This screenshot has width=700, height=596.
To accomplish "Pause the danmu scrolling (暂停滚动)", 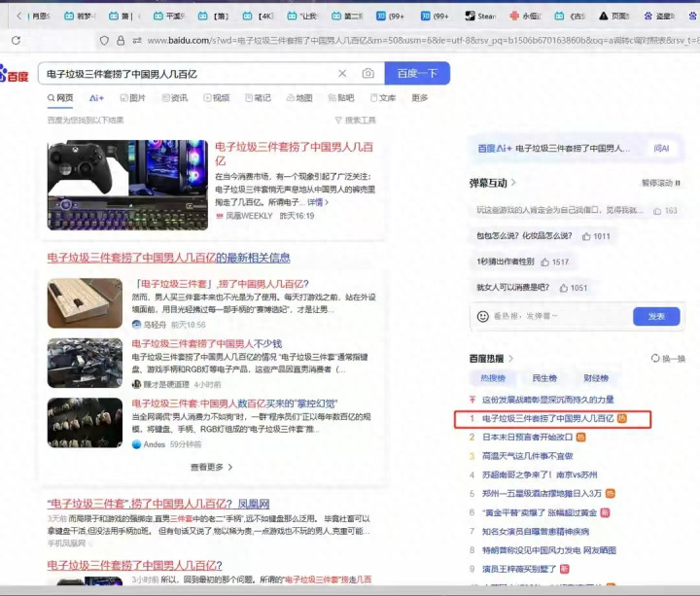I will point(661,183).
